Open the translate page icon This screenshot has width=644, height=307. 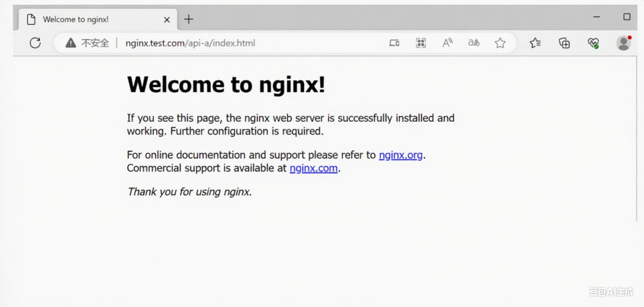pos(474,43)
